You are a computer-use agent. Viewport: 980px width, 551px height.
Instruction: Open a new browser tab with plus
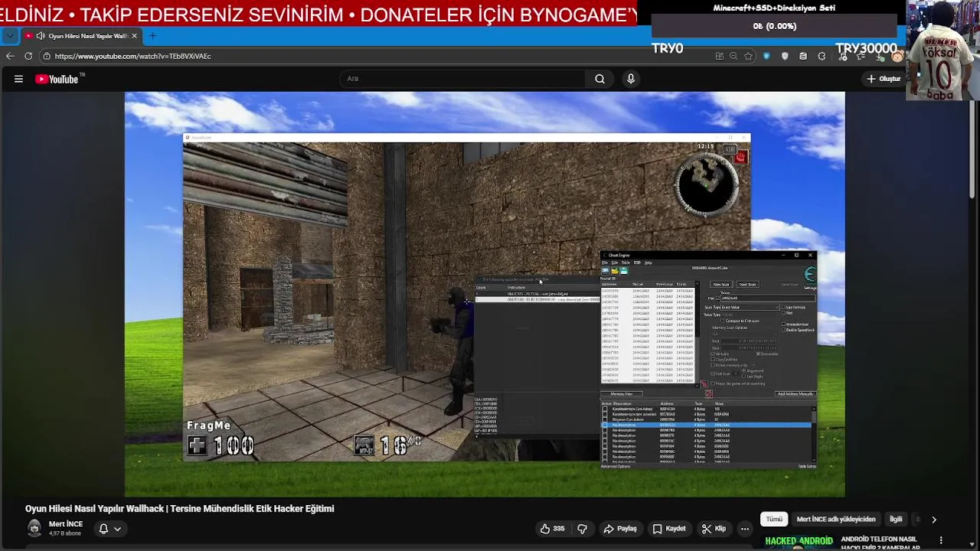(152, 36)
